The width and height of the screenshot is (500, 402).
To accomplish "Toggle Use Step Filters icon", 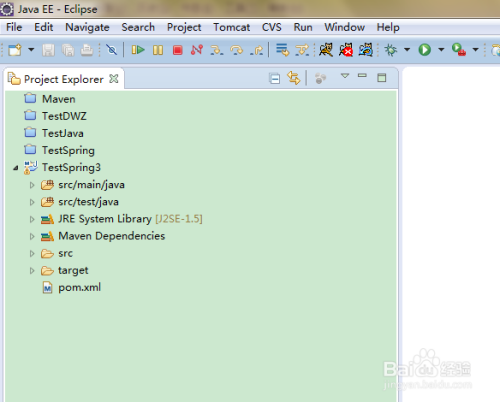I will [302, 50].
